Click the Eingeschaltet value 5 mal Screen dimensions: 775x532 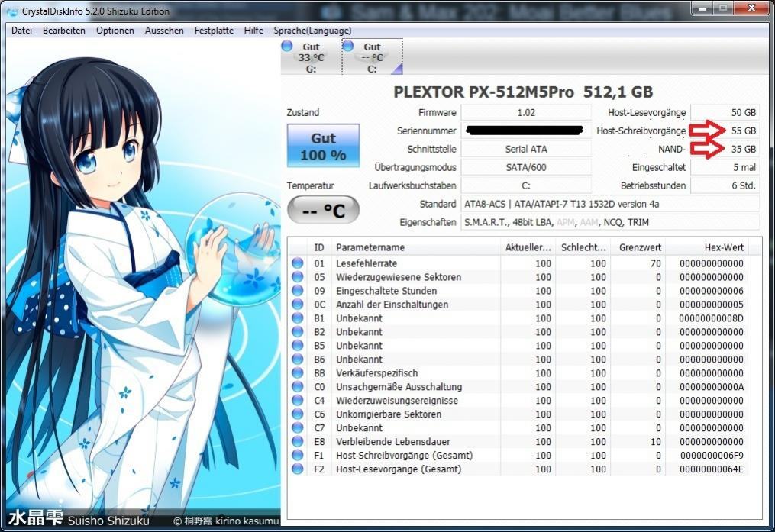[x=725, y=167]
